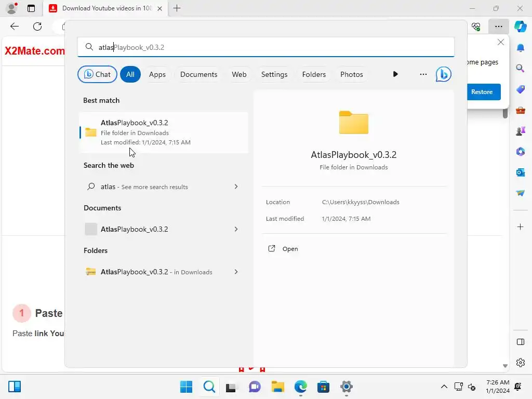The height and width of the screenshot is (399, 532).
Task: Advance the filter list with the play arrow
Action: pos(395,74)
